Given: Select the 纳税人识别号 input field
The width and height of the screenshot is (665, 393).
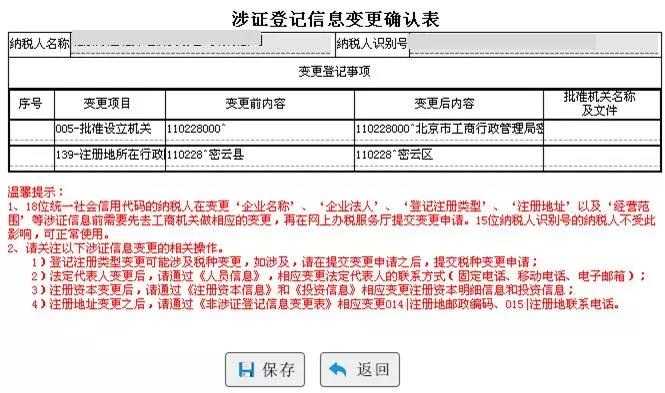Looking at the screenshot, I should coord(534,44).
